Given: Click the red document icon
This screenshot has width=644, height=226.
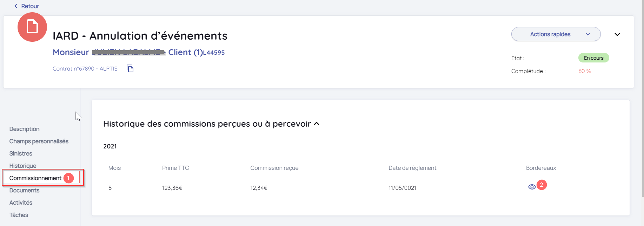Looking at the screenshot, I should [x=32, y=27].
